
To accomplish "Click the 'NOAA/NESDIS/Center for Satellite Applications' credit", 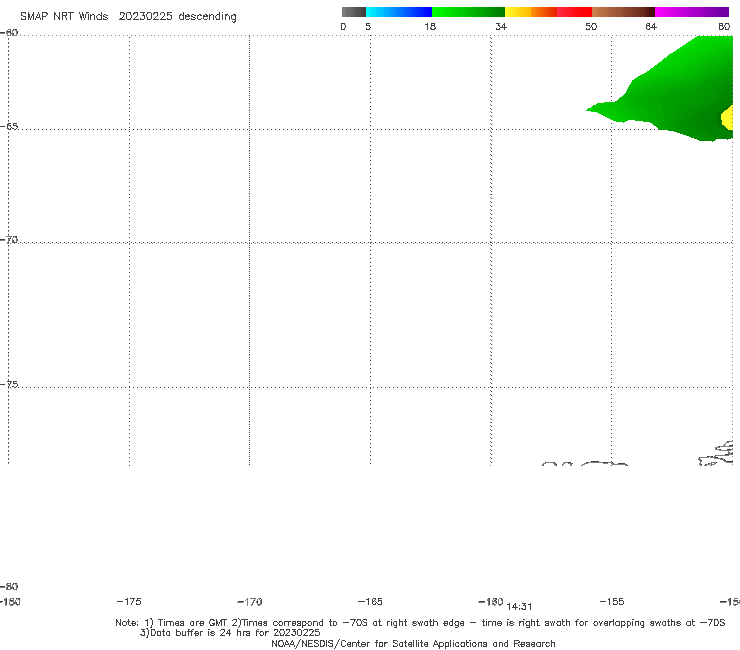I will coord(413,644).
